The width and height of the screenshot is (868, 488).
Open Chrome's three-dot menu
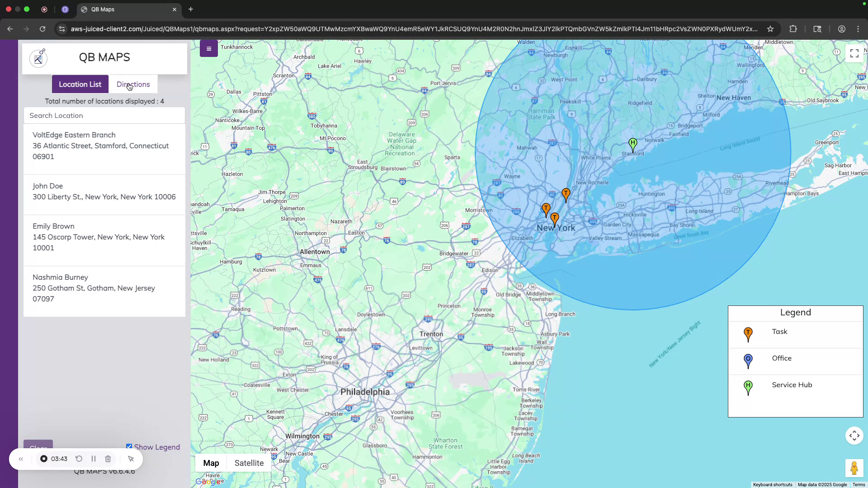pos(858,28)
